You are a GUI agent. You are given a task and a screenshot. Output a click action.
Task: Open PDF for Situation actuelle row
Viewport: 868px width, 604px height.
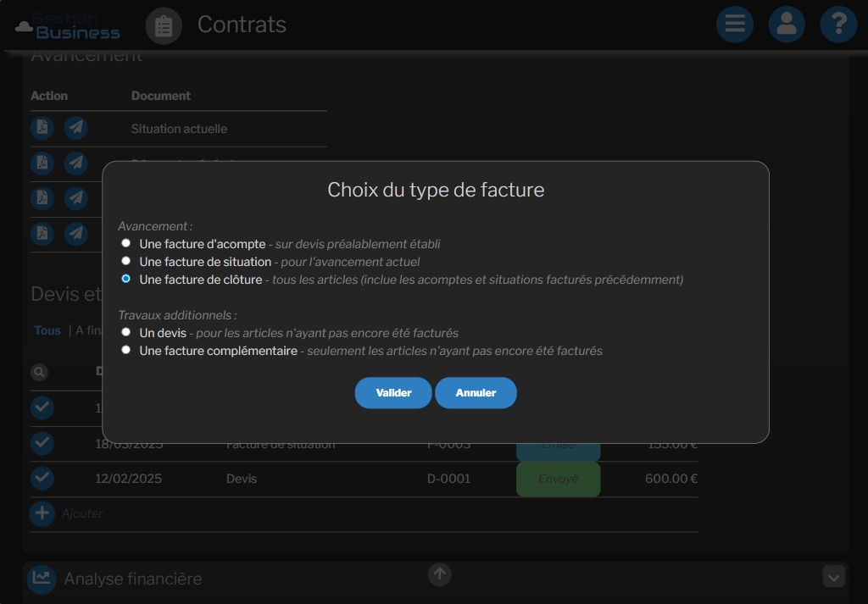click(x=42, y=128)
